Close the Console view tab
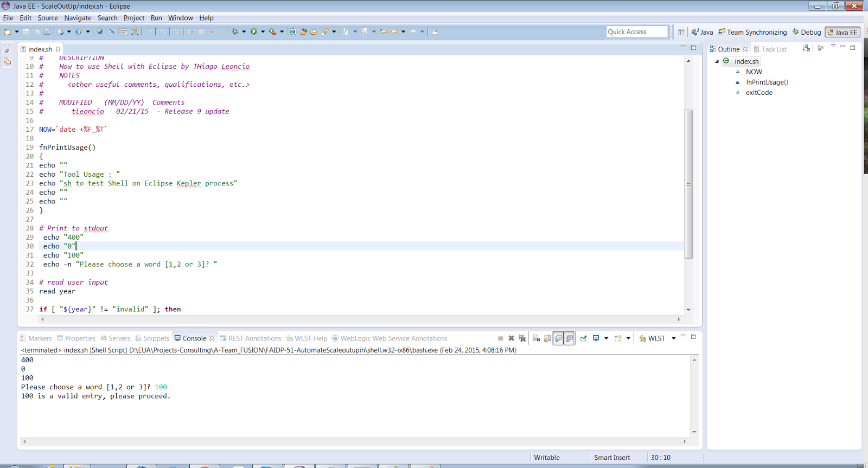This screenshot has width=868, height=468. click(212, 338)
